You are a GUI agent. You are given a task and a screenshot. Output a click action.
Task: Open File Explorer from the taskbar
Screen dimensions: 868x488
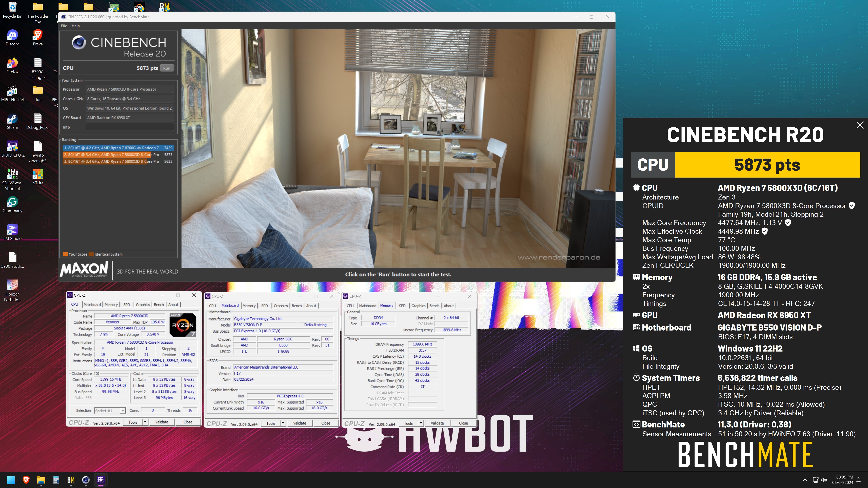coord(41,480)
